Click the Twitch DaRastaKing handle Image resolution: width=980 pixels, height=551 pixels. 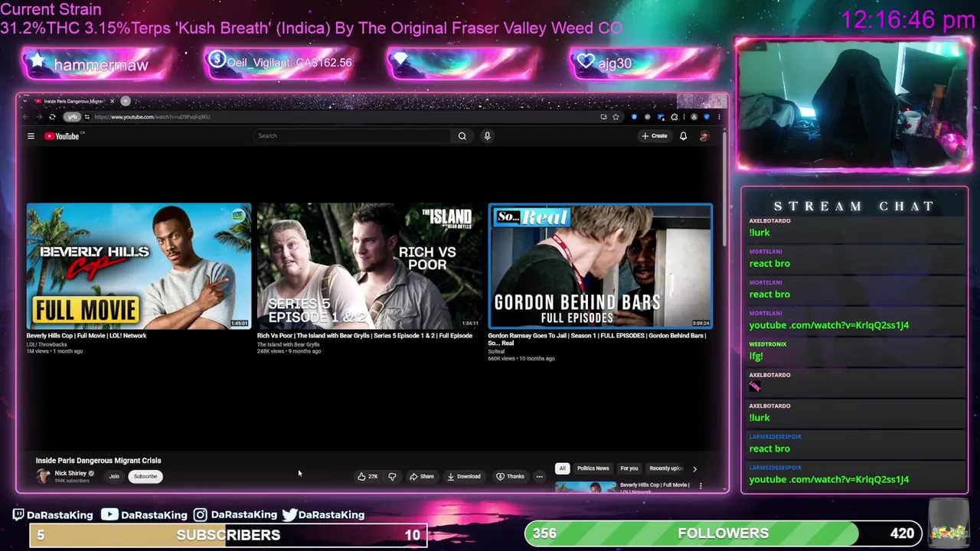[x=53, y=515]
